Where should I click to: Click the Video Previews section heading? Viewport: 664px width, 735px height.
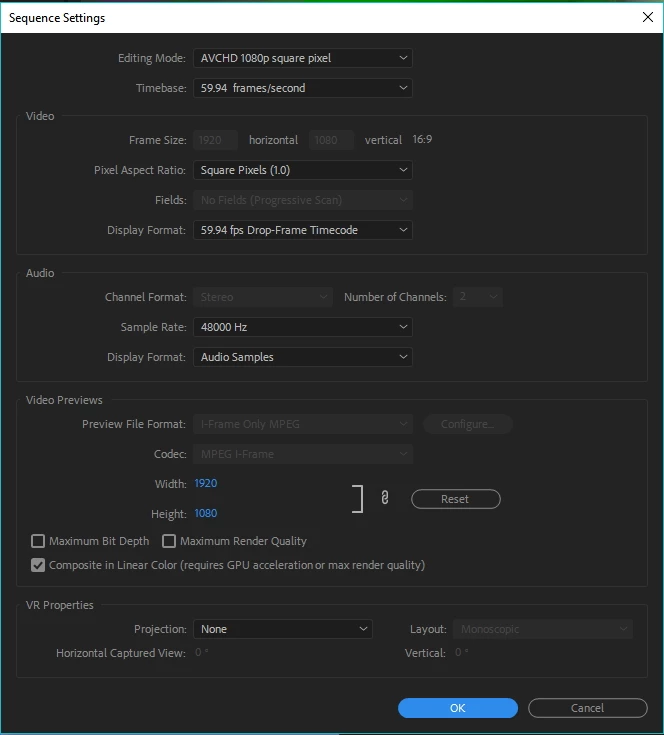64,400
